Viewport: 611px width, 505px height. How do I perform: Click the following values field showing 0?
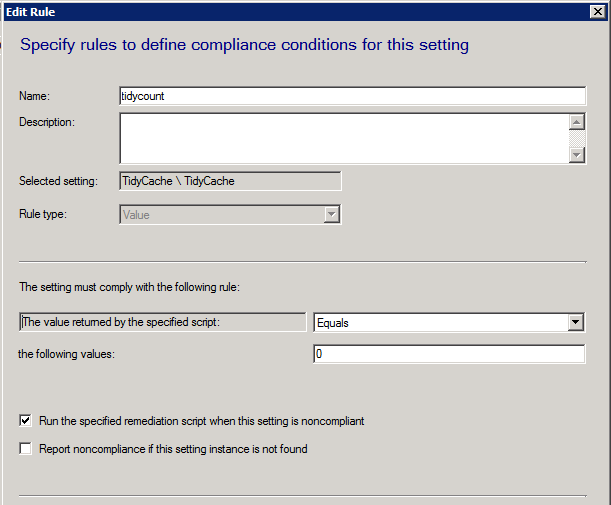448,355
